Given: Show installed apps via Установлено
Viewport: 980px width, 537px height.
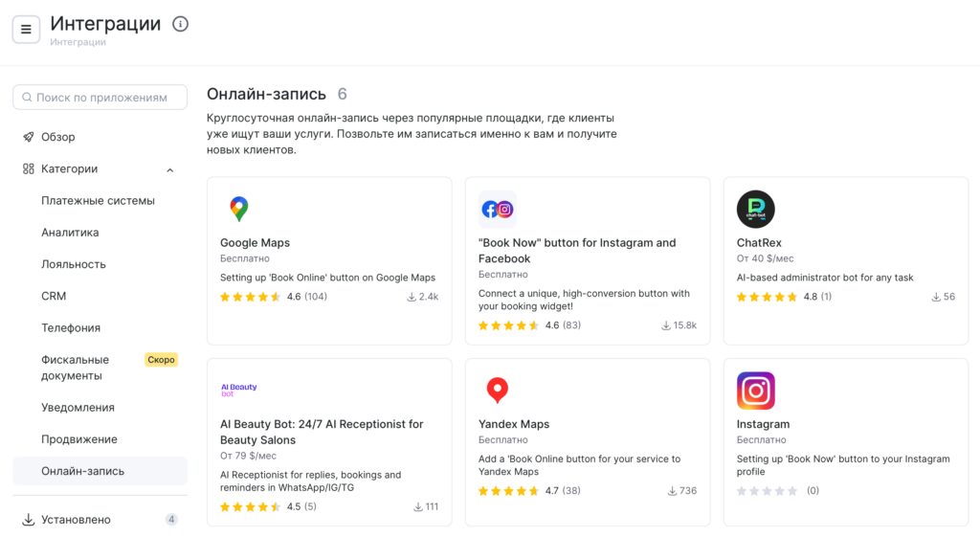Looking at the screenshot, I should coord(76,520).
